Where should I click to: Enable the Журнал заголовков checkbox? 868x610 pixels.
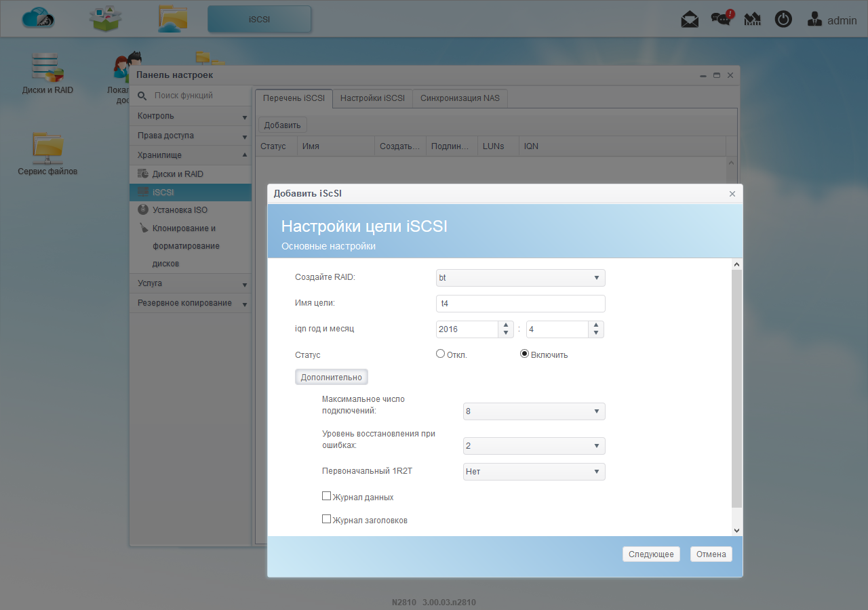(326, 519)
